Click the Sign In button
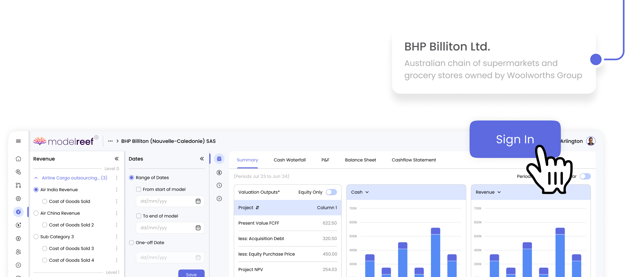This screenshot has height=277, width=644. pos(515,139)
